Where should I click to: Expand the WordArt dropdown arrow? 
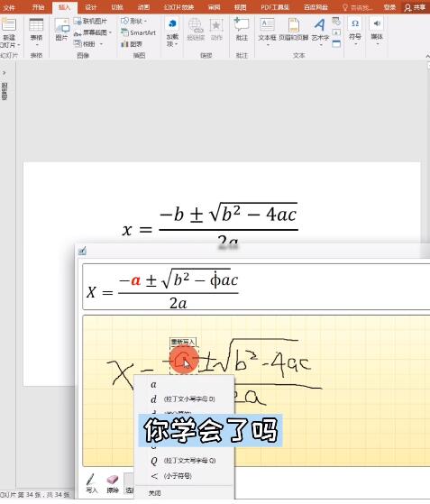point(320,45)
